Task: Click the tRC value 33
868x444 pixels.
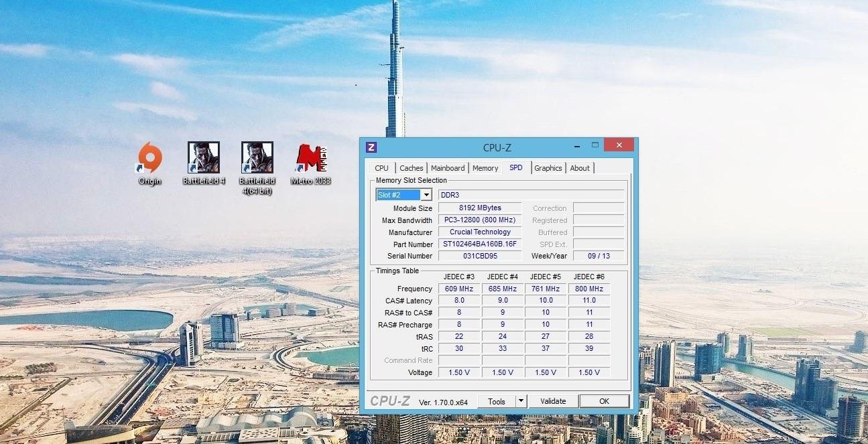Action: [x=503, y=349]
